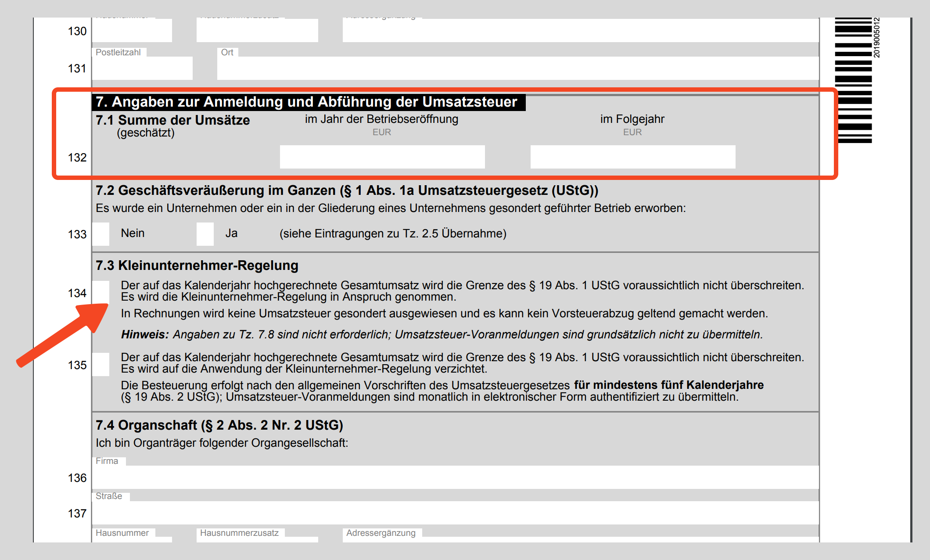
Task: Click the 7.4 Organschaft heading
Action: [x=219, y=425]
